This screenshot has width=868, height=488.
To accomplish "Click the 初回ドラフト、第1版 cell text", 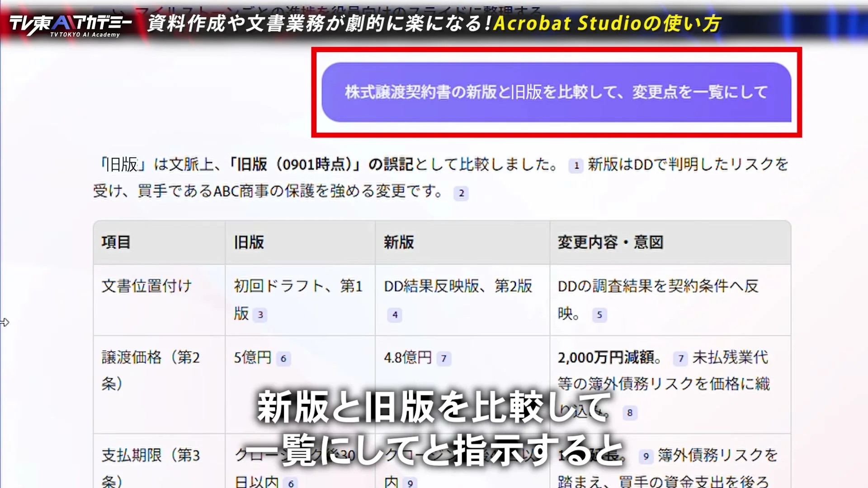I will click(x=298, y=299).
